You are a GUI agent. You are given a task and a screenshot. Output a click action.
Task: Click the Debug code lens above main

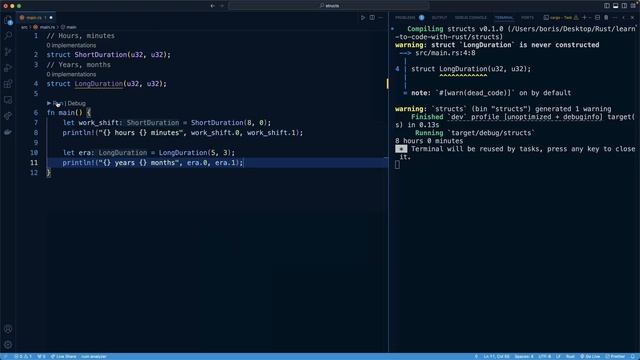pyautogui.click(x=76, y=103)
